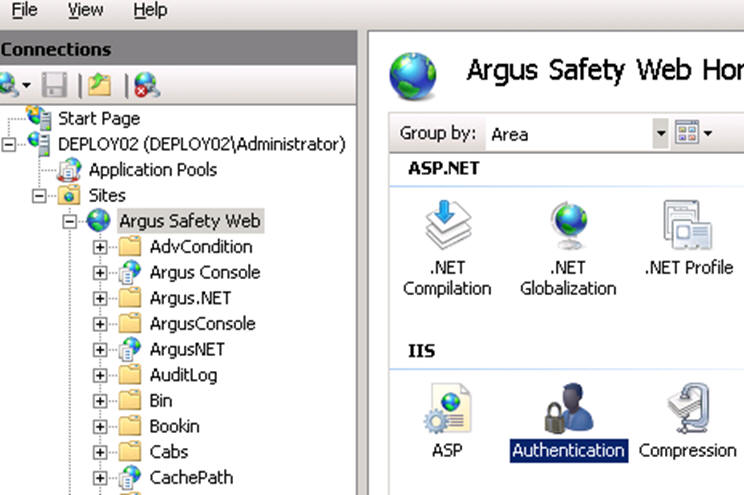Open the .NET Profile feature
The image size is (744, 495).
[x=688, y=238]
